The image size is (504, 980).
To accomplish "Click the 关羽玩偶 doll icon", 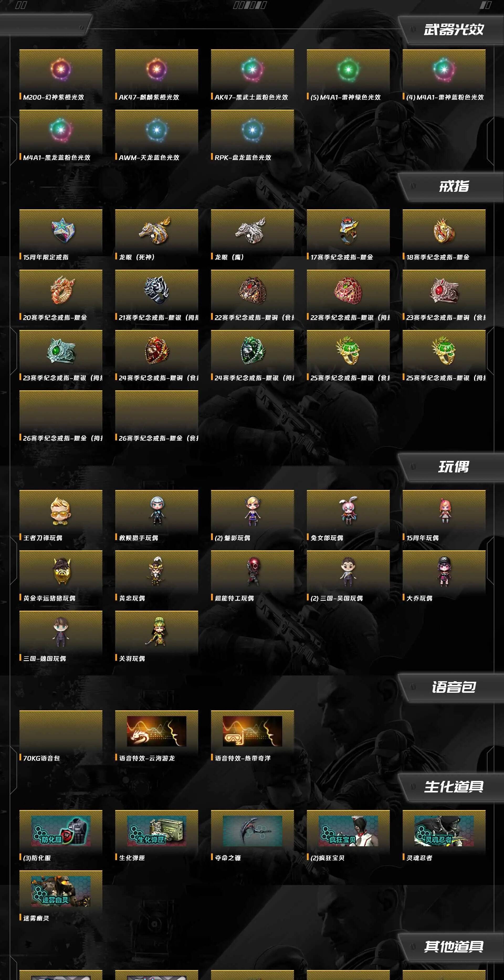I will 156,632.
